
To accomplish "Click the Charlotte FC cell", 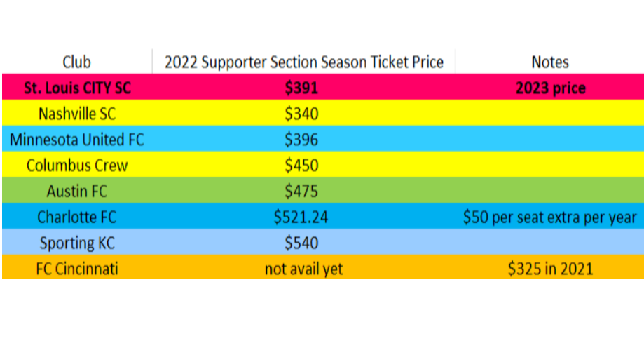I will 77,217.
